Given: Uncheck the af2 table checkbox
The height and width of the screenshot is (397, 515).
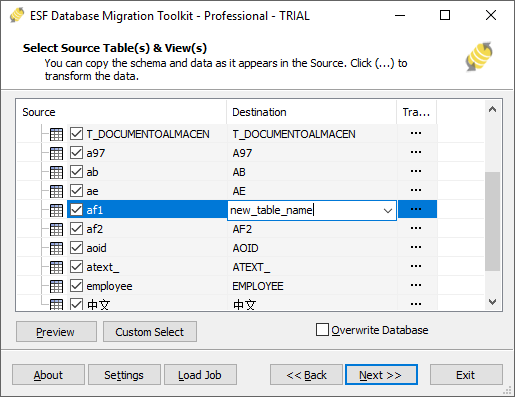Looking at the screenshot, I should 76,229.
